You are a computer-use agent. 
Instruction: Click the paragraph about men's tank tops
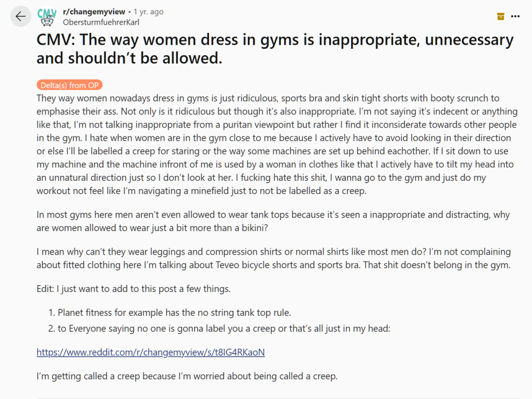[x=273, y=221]
